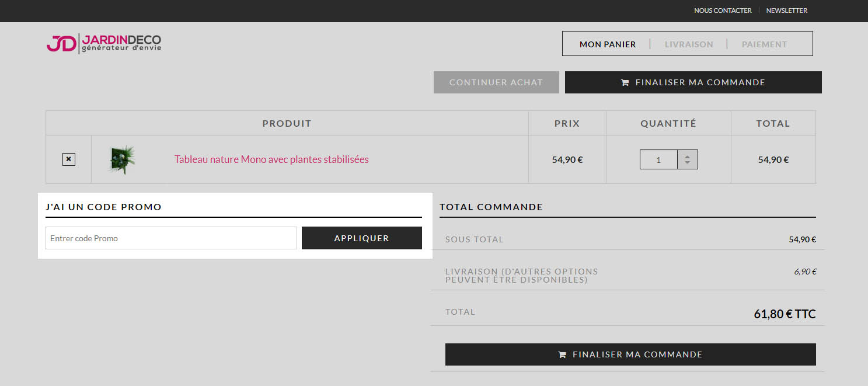Click the JardinDeco logo
The height and width of the screenshot is (386, 868).
point(104,43)
